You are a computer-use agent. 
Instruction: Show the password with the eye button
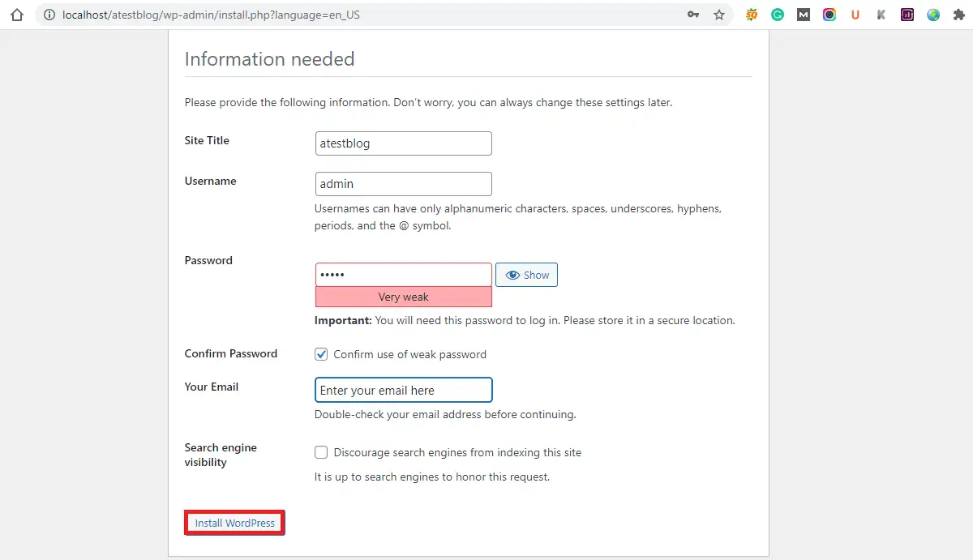(526, 275)
